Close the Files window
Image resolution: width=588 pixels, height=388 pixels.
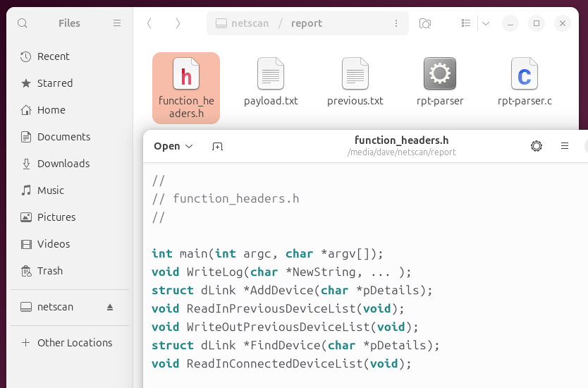tap(563, 23)
